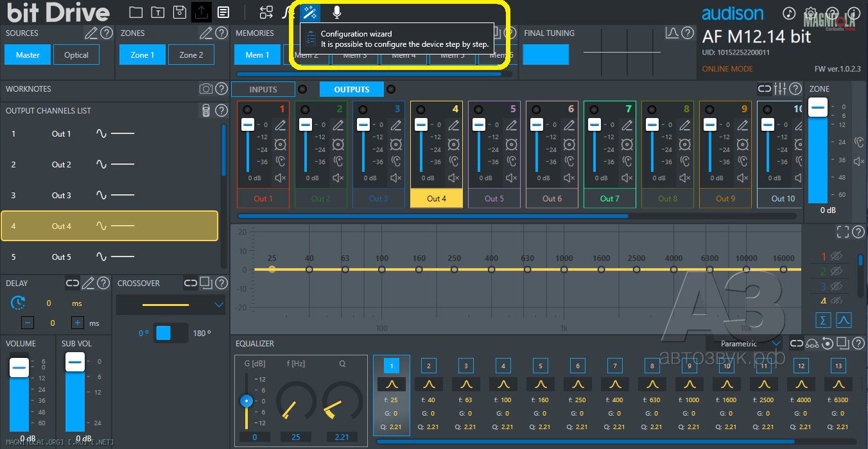
Task: Toggle visibility of curve 3 eye icon
Action: (x=836, y=287)
